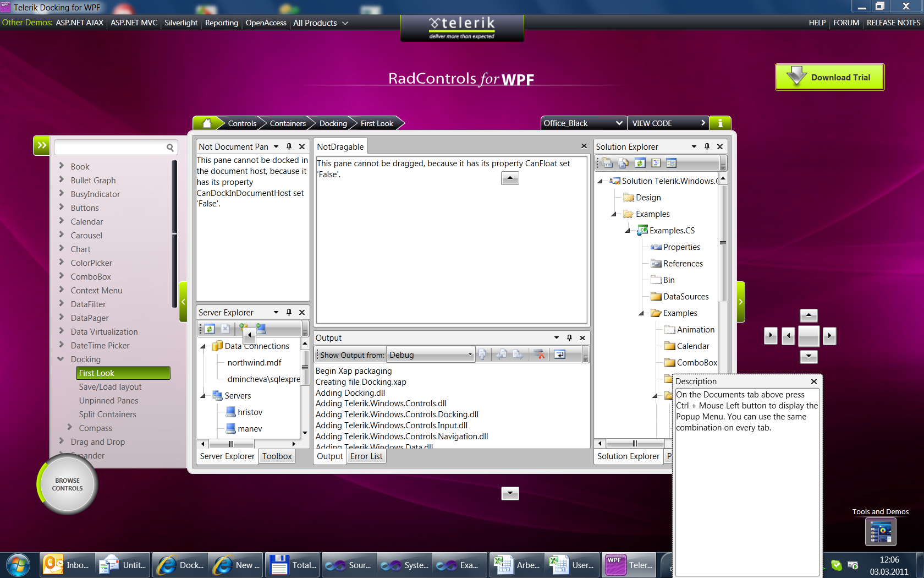
Task: Click the refresh icon in Solution Explorer toolbar
Action: pyautogui.click(x=640, y=163)
